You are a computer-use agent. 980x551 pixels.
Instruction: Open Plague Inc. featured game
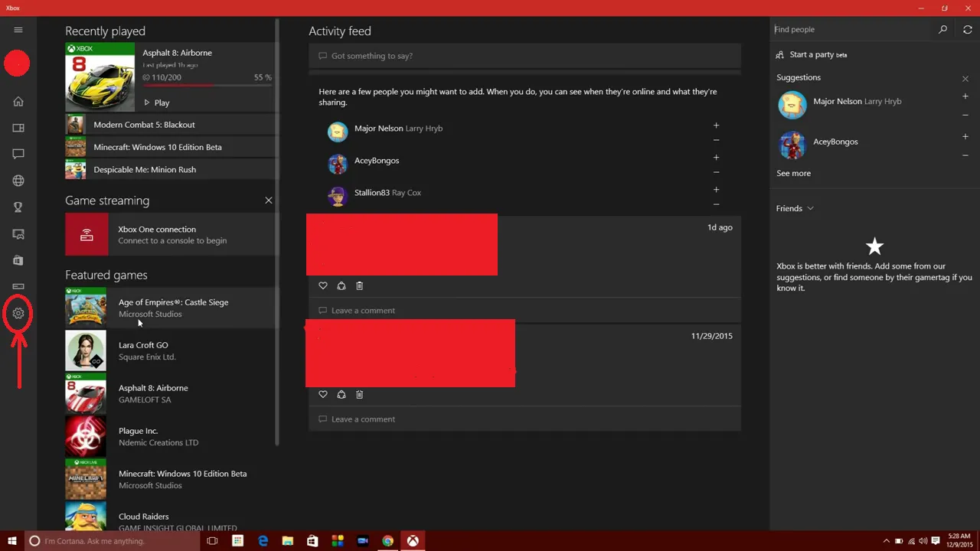pos(171,436)
